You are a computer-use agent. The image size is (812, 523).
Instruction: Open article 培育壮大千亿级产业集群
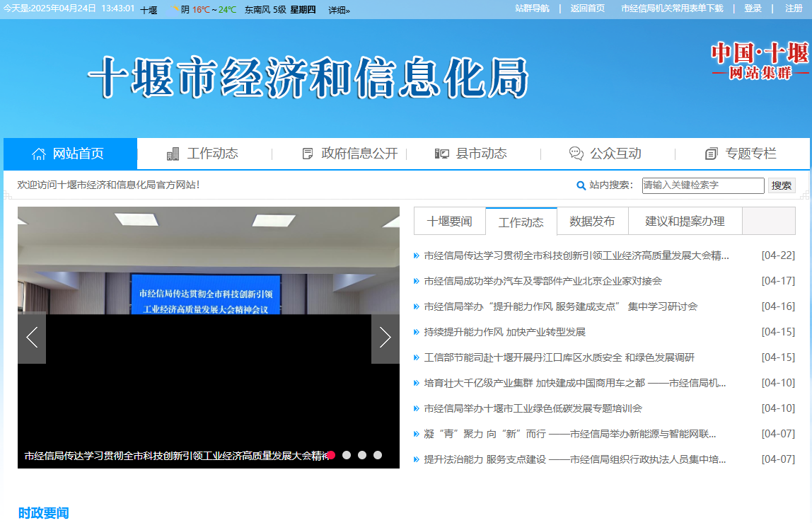575,383
